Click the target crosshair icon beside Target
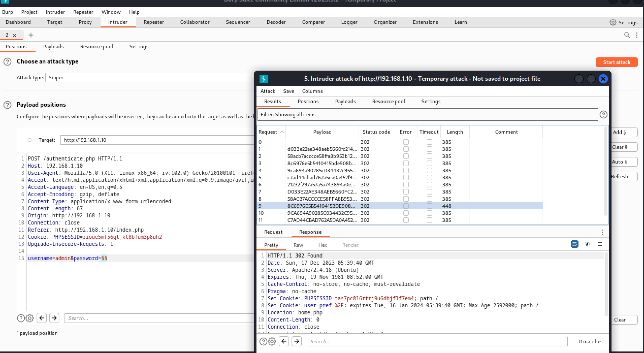 click(30, 140)
